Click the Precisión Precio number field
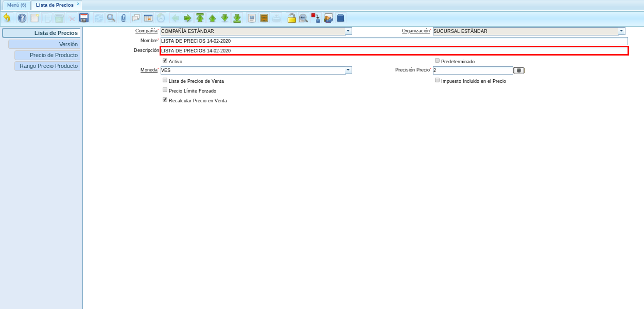 [473, 70]
